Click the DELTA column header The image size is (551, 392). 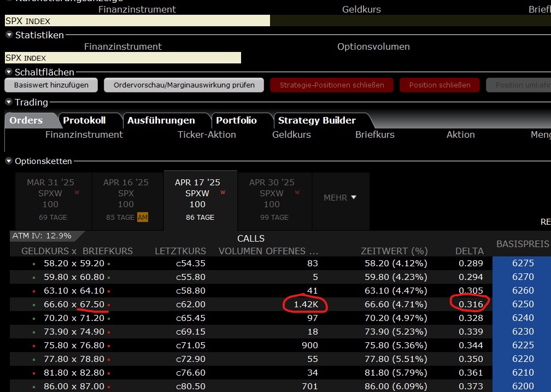click(x=470, y=251)
